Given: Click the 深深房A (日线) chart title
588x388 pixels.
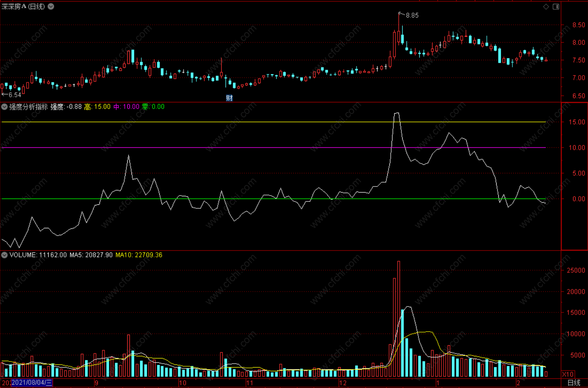Looking at the screenshot, I should coord(23,6).
